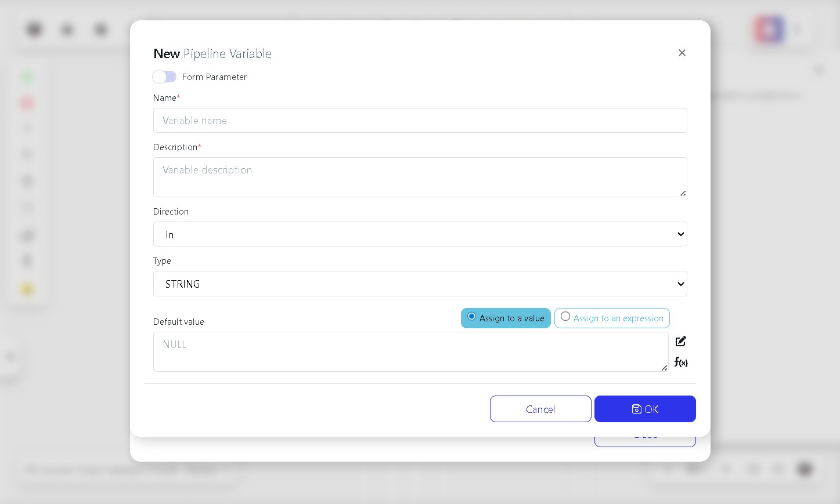The image size is (840, 504).
Task: Select Assign to an expression radio option
Action: [x=612, y=318]
